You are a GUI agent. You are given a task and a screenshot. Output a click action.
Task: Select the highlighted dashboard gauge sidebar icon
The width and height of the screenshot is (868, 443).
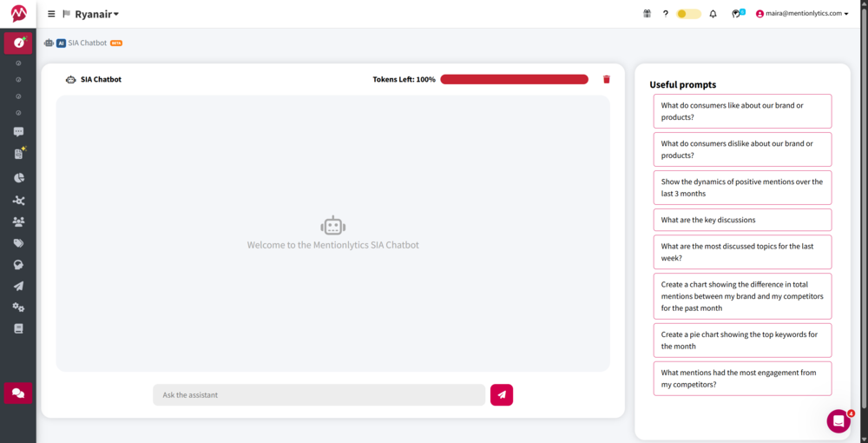pos(18,43)
